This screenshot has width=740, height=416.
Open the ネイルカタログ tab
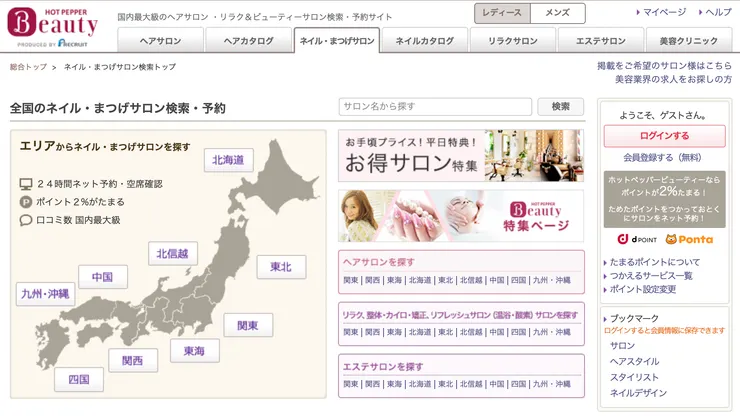pyautogui.click(x=425, y=40)
